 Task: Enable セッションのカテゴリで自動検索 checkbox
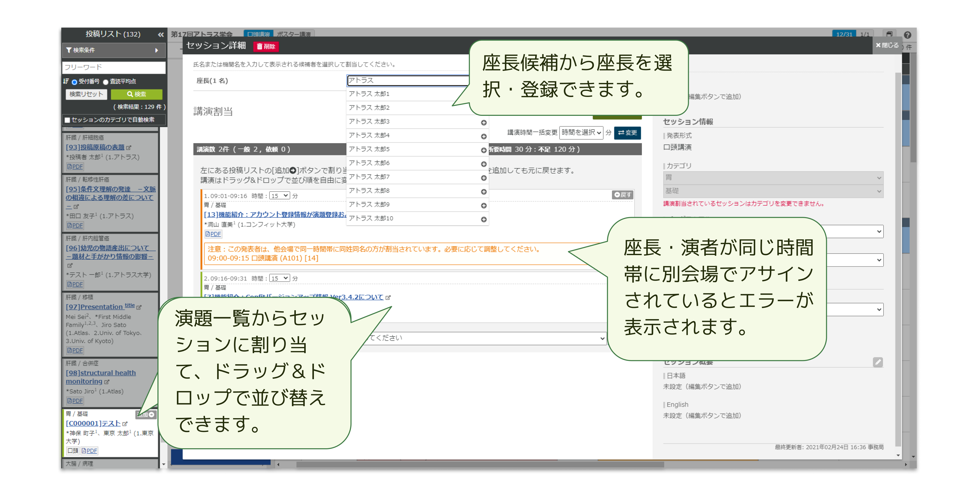tap(68, 120)
